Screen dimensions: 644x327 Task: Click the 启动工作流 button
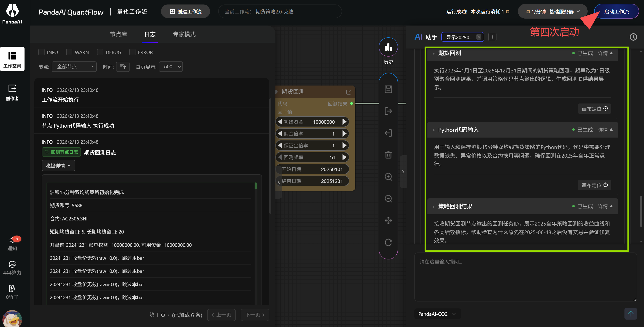pyautogui.click(x=616, y=11)
